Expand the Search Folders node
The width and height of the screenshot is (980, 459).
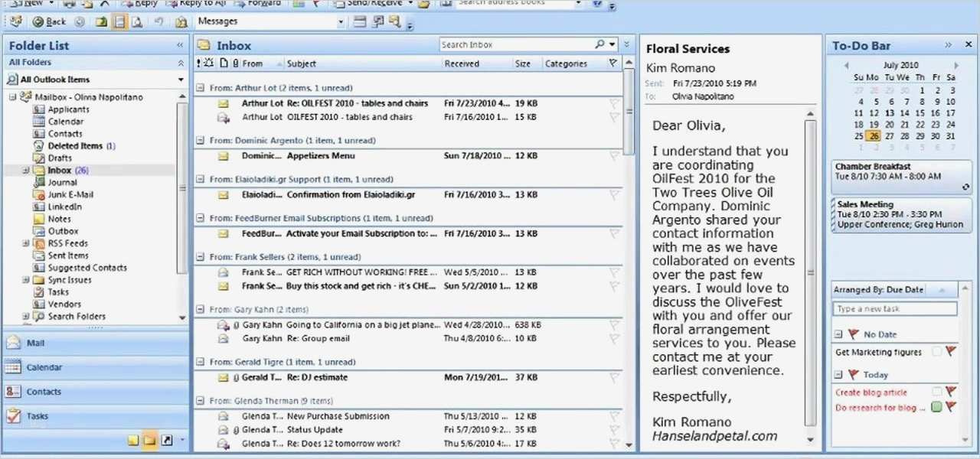point(26,317)
